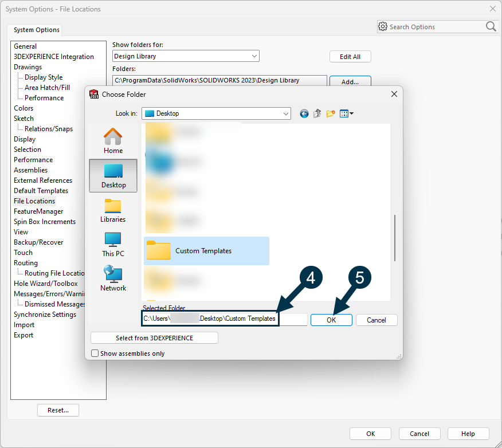This screenshot has width=502, height=448.
Task: Select Area Hatch/Fill under Drawings
Action: (x=47, y=88)
